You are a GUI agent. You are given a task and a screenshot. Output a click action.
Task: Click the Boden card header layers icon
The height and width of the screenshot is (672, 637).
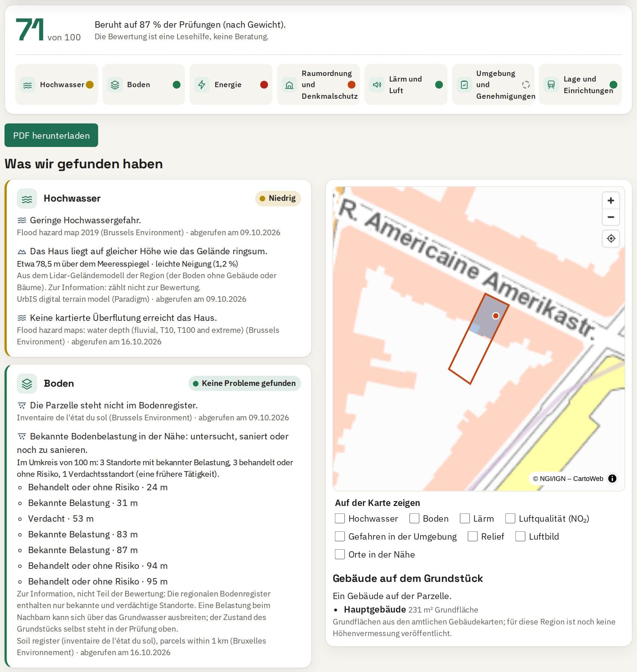(27, 384)
